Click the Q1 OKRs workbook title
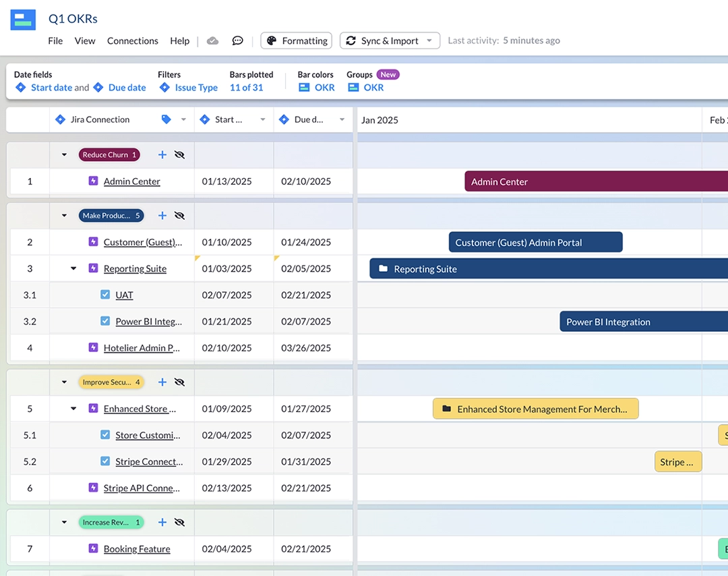This screenshot has height=576, width=728. [73, 19]
